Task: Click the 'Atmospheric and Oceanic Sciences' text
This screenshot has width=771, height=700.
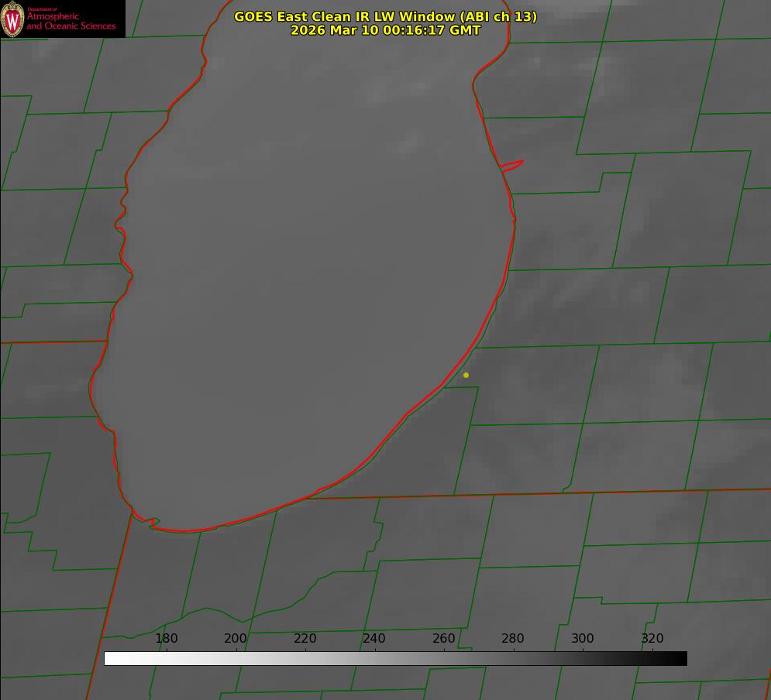Action: click(71, 21)
